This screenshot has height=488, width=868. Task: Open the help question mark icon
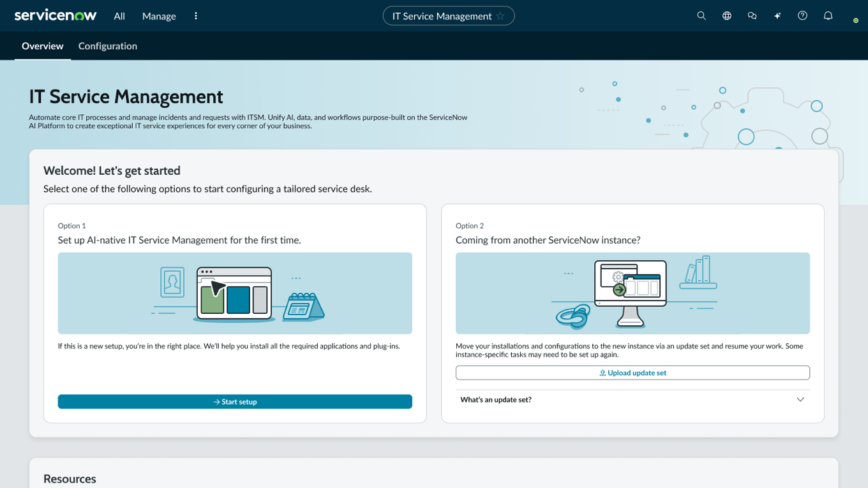[803, 16]
